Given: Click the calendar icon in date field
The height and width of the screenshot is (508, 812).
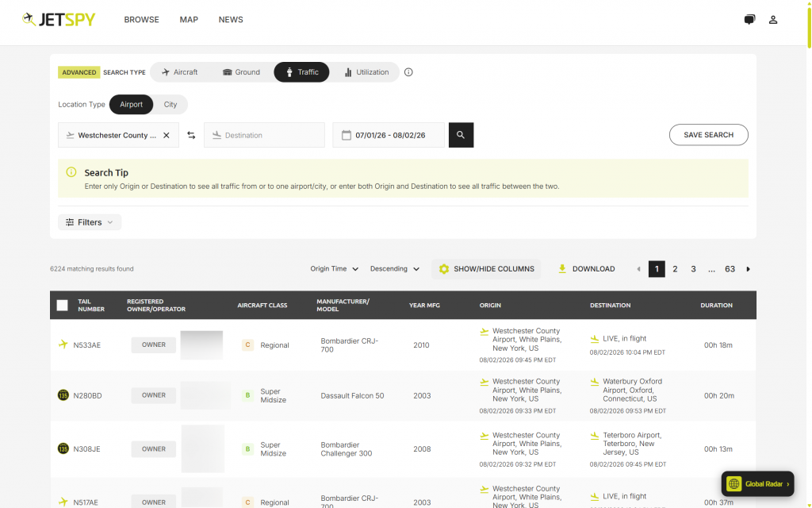Looking at the screenshot, I should (x=347, y=135).
